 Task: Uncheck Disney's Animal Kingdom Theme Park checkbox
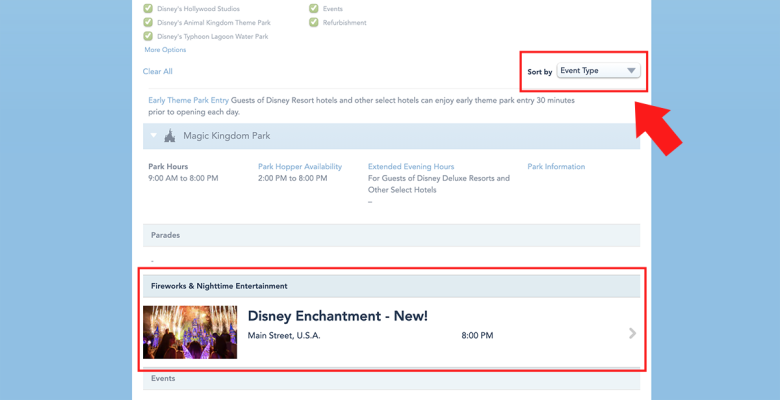[x=148, y=22]
